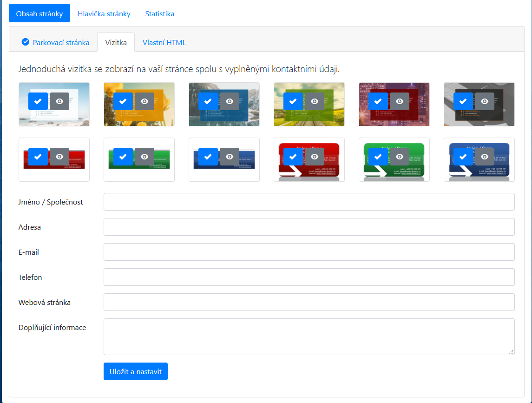Preview the green meadow card template
Viewport: 532px width, 403px height.
click(315, 101)
